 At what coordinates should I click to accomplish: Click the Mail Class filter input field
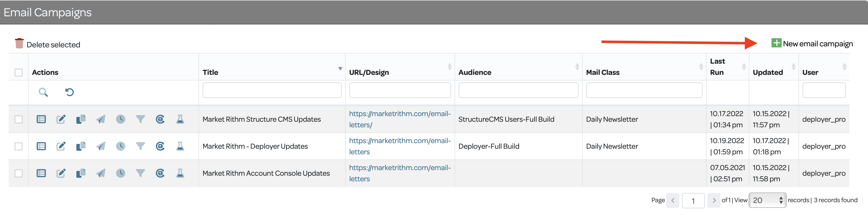coord(644,90)
